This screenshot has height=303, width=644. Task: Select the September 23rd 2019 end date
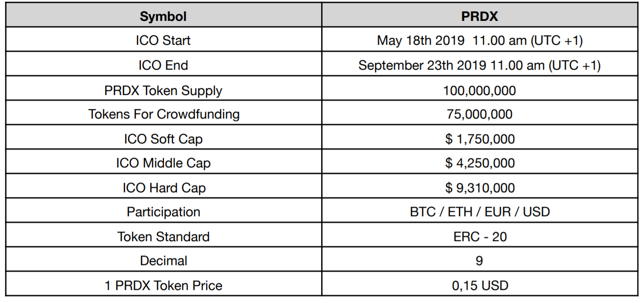pyautogui.click(x=480, y=65)
